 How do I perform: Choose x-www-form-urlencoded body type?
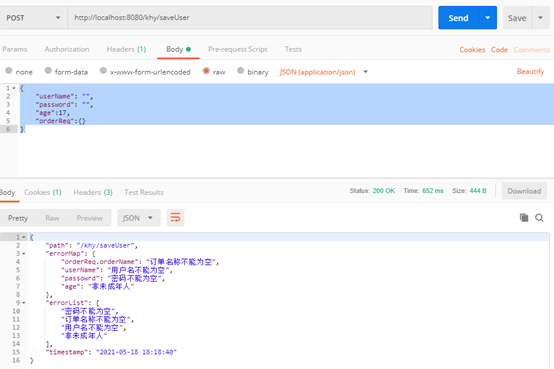click(103, 71)
